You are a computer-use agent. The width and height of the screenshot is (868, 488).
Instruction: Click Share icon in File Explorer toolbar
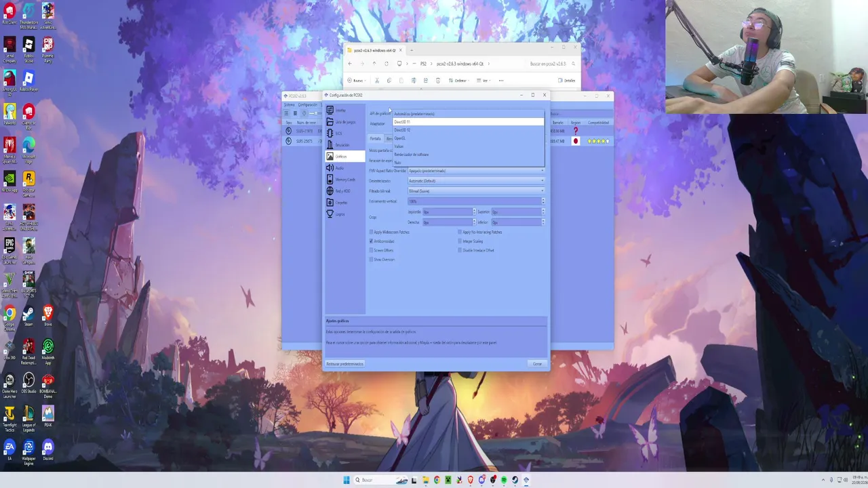click(426, 81)
